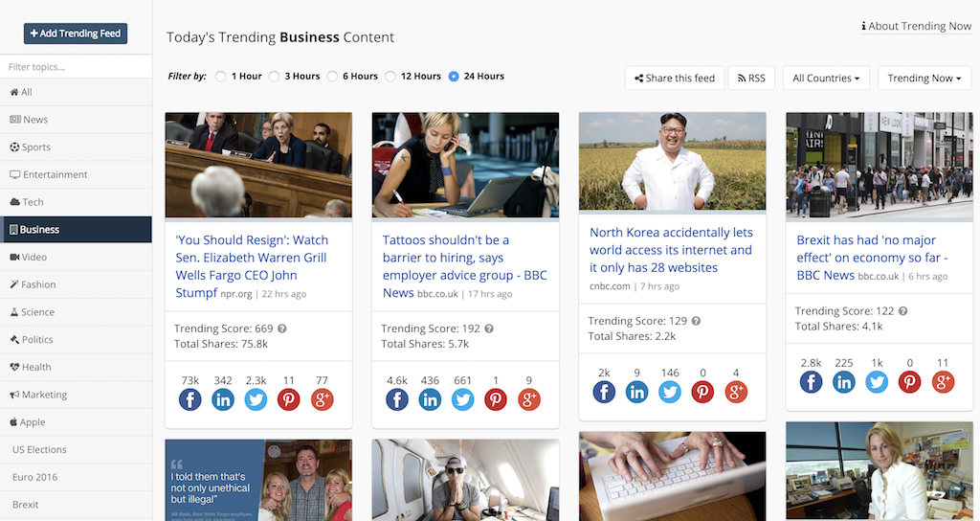Select the Business topic in sidebar
The width and height of the screenshot is (980, 521).
click(x=76, y=230)
